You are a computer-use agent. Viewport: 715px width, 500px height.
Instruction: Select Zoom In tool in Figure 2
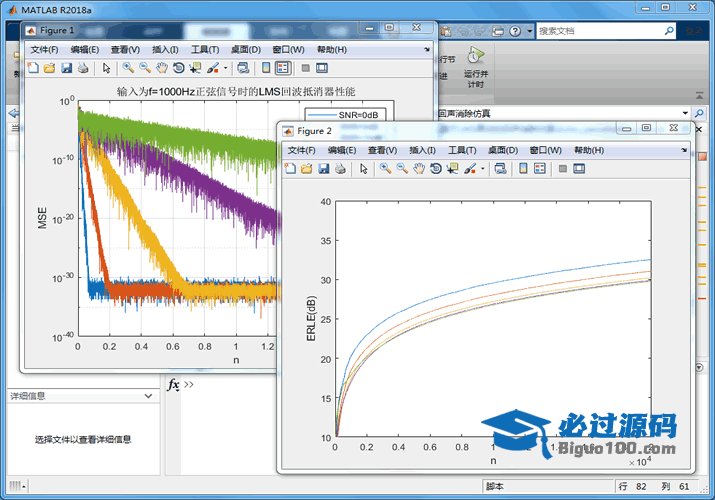click(x=385, y=169)
